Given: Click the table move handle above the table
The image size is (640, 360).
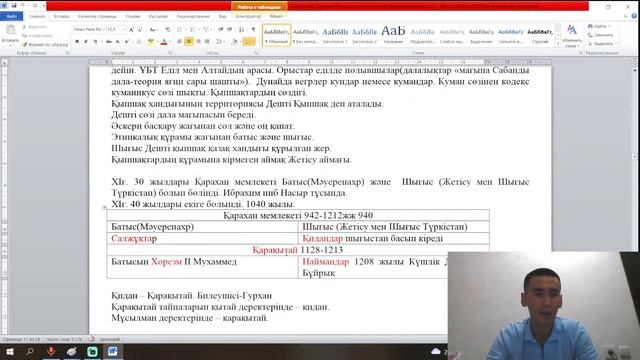Looking at the screenshot, I should coord(104,208).
